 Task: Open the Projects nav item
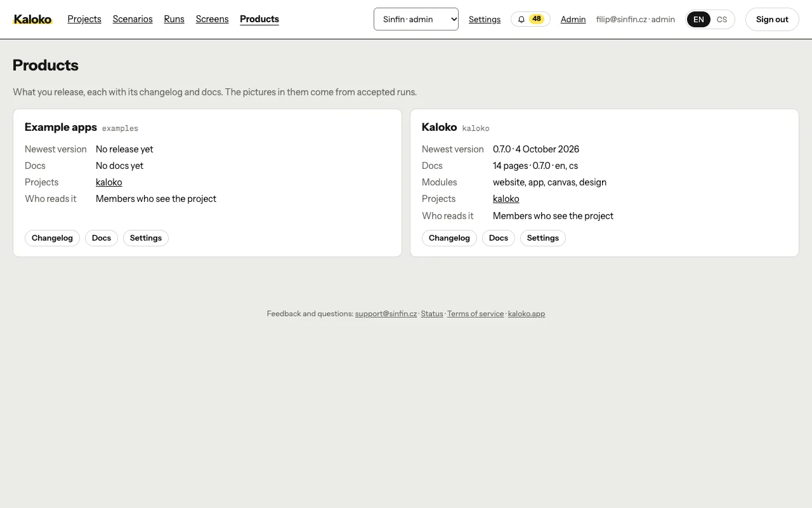[84, 19]
